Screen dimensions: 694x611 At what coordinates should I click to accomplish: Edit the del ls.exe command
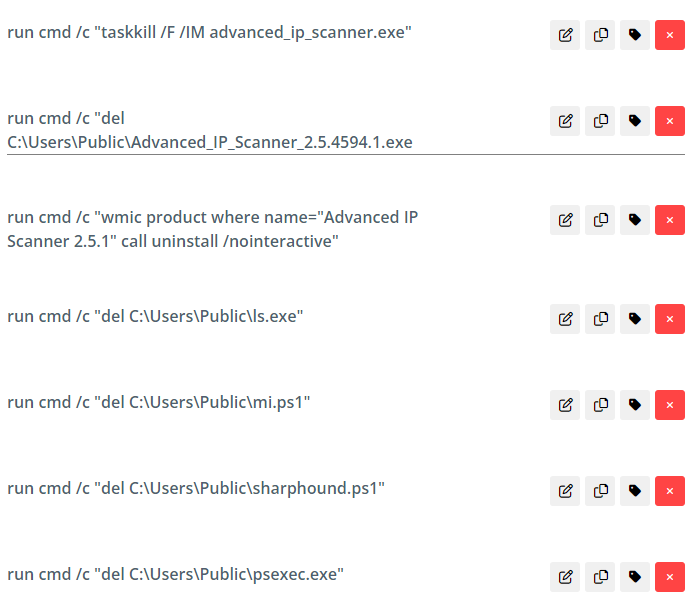coord(565,319)
